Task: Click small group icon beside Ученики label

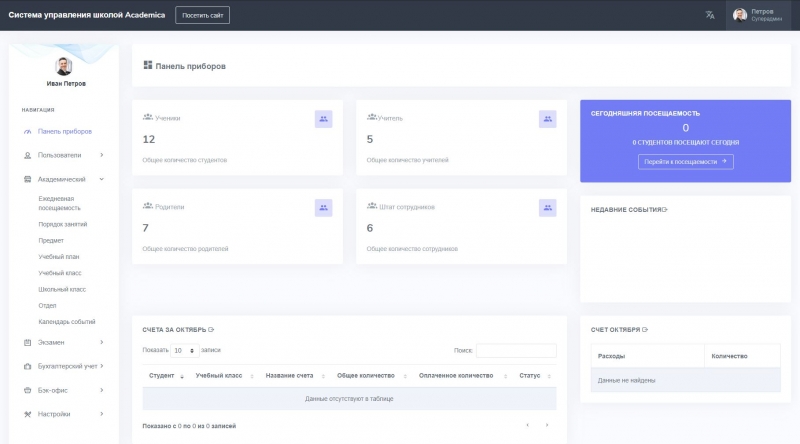Action: point(147,117)
